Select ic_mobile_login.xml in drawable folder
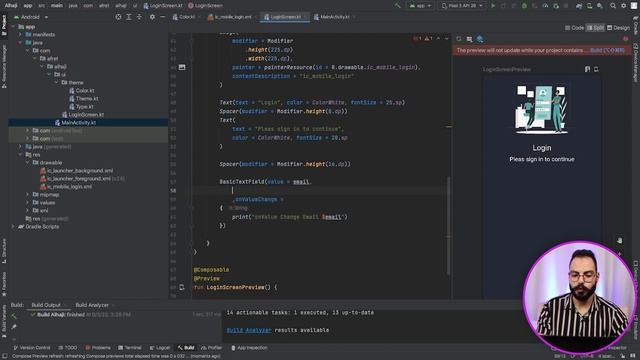The height and width of the screenshot is (360, 640). pos(66,187)
